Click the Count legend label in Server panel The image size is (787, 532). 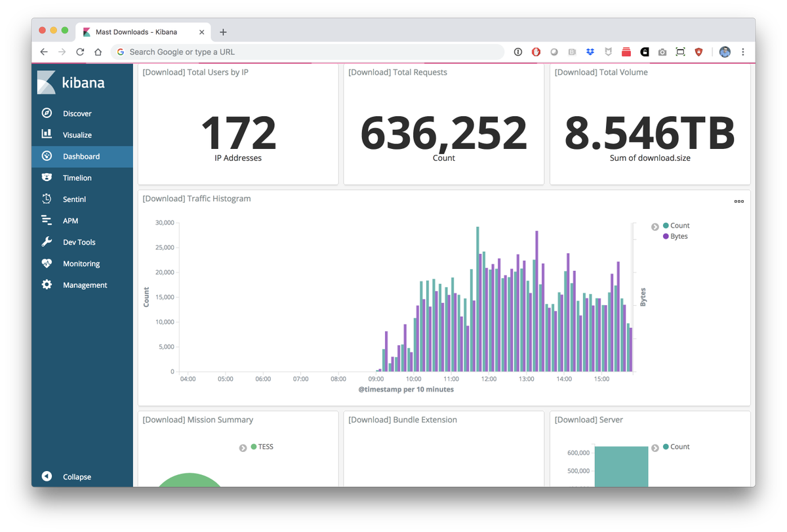(680, 447)
